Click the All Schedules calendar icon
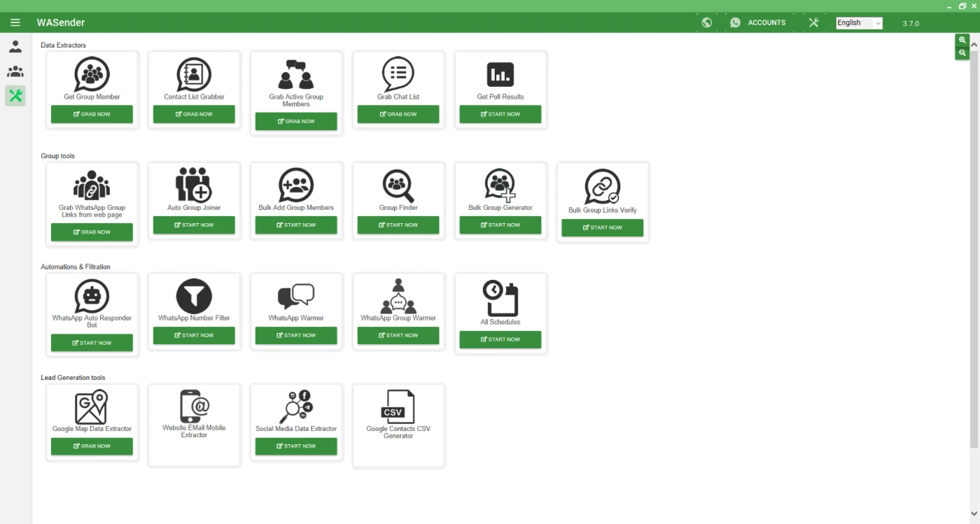 tap(500, 299)
